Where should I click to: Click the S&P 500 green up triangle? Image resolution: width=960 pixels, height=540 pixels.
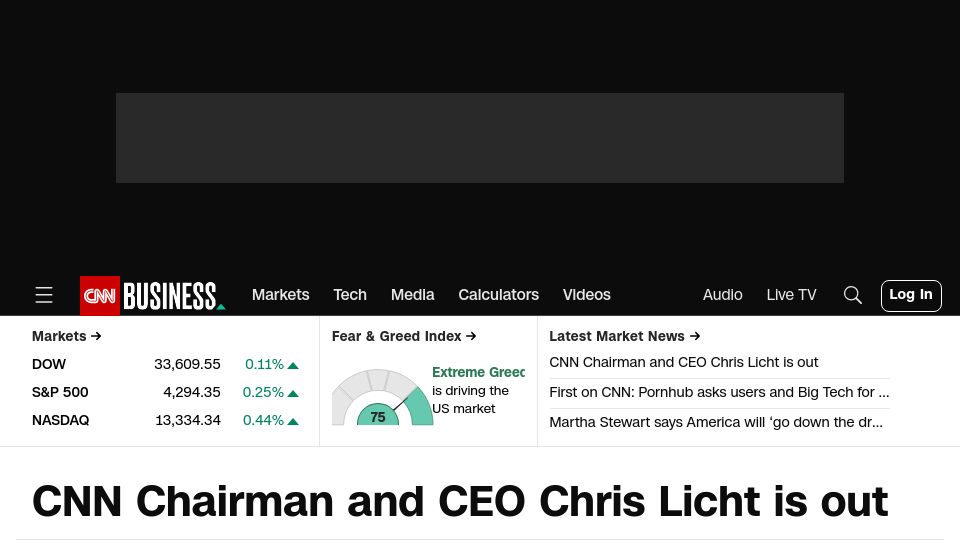point(293,394)
